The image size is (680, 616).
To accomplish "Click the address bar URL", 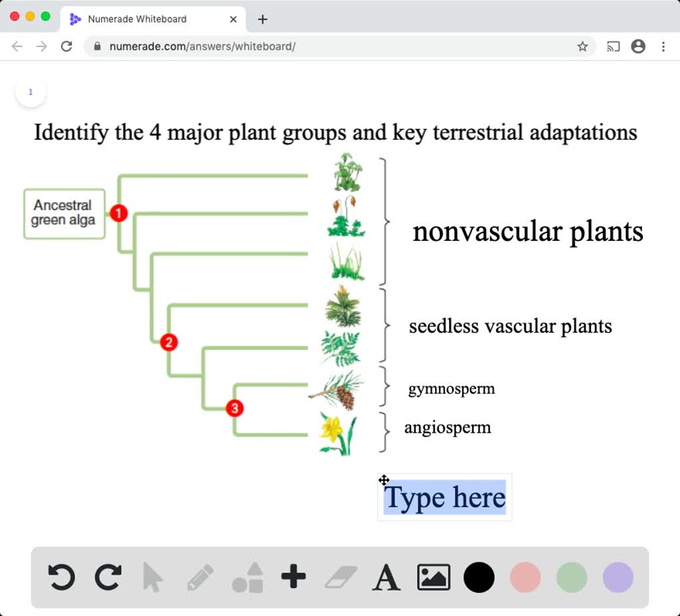I will point(266,46).
